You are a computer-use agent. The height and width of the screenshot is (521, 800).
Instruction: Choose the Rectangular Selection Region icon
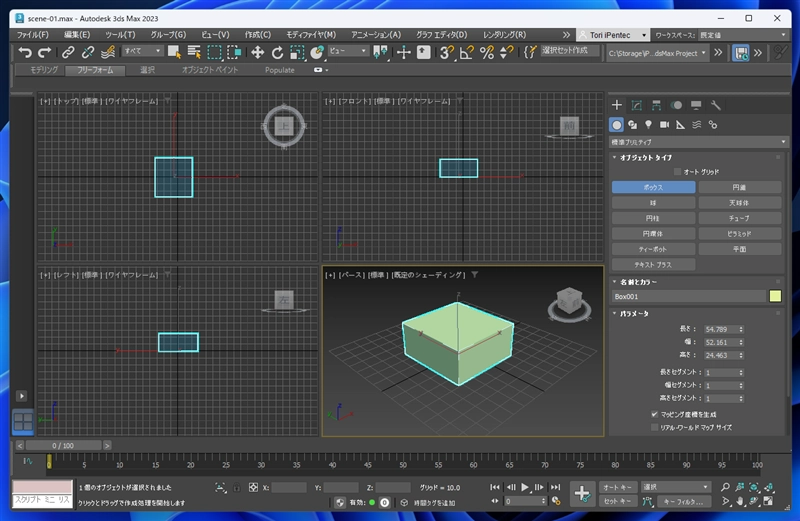click(x=214, y=52)
